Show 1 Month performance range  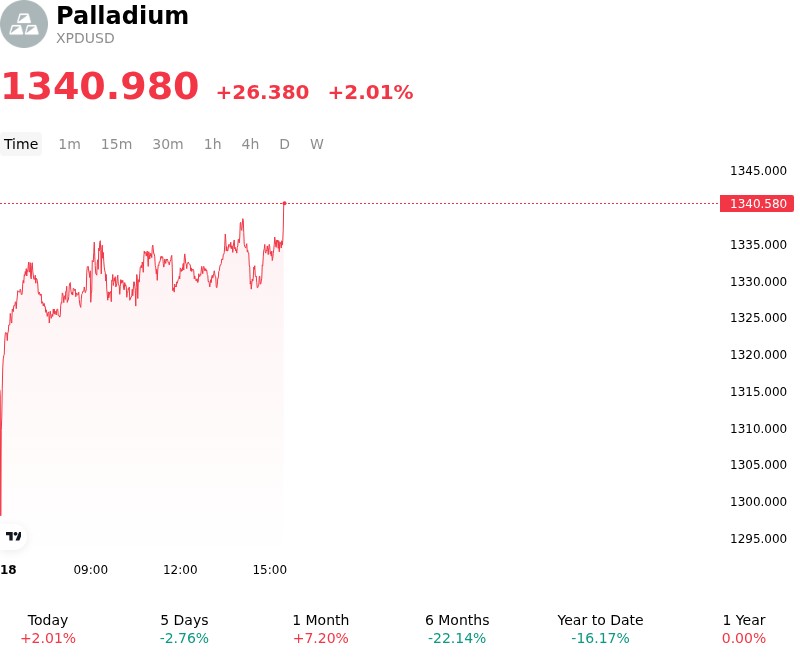point(320,629)
